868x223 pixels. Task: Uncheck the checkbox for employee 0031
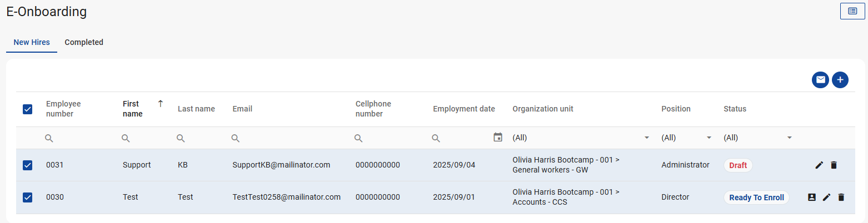click(x=28, y=165)
